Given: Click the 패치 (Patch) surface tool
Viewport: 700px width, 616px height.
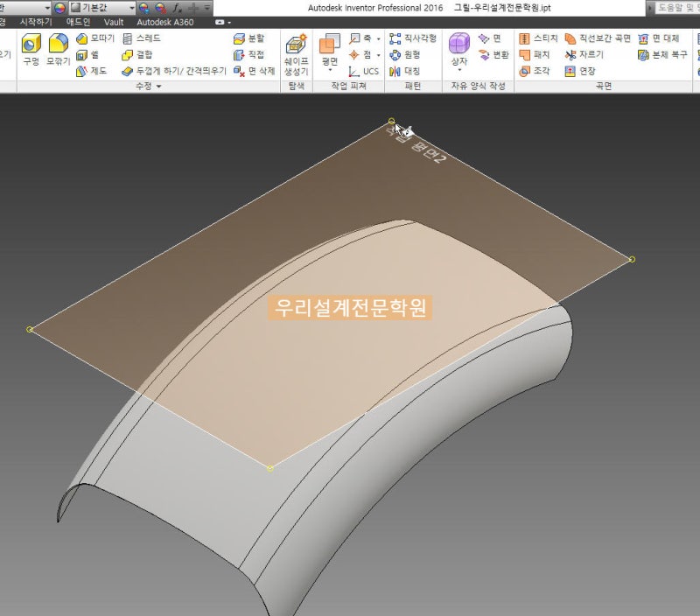Looking at the screenshot, I should pyautogui.click(x=535, y=54).
